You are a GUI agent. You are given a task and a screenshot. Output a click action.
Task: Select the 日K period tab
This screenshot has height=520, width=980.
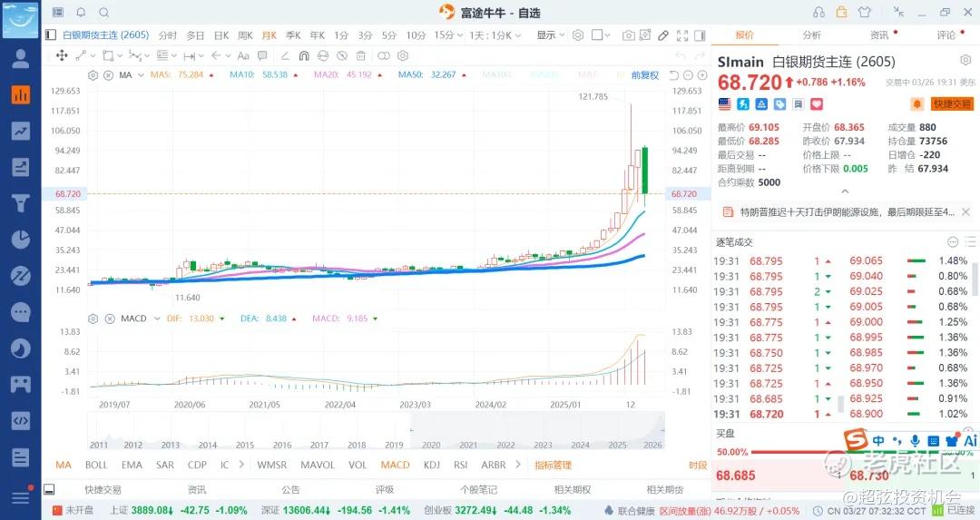221,35
